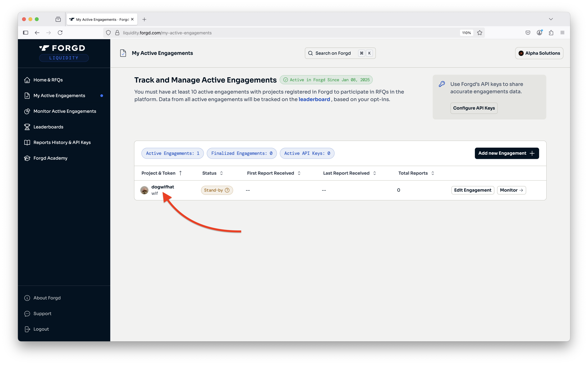Open Monitor Active Engagements in the sidebar
The height and width of the screenshot is (365, 588).
[65, 111]
